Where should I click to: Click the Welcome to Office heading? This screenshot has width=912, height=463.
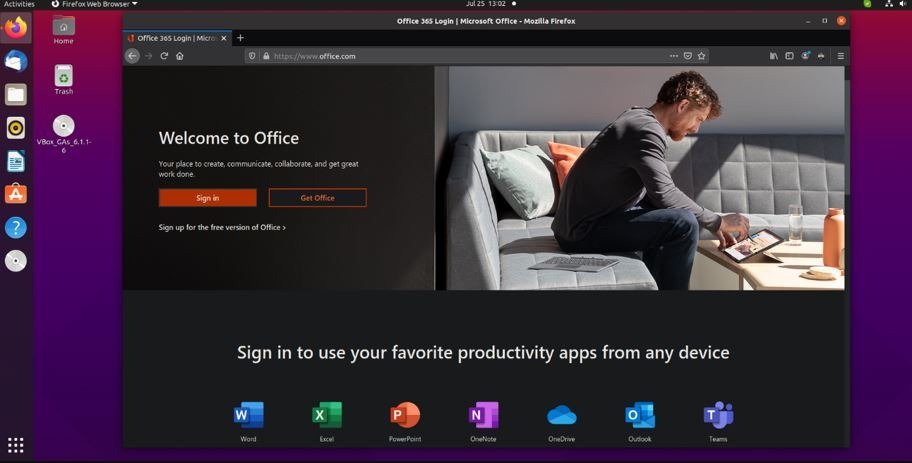click(229, 138)
